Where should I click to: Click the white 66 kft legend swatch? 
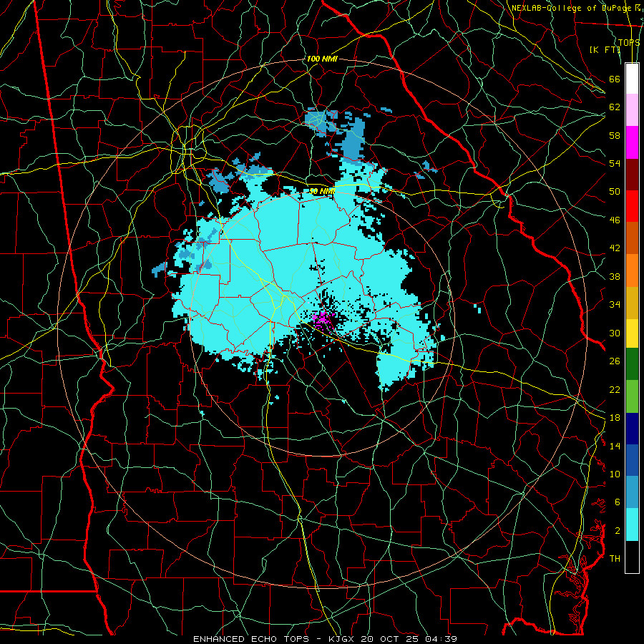coord(632,79)
